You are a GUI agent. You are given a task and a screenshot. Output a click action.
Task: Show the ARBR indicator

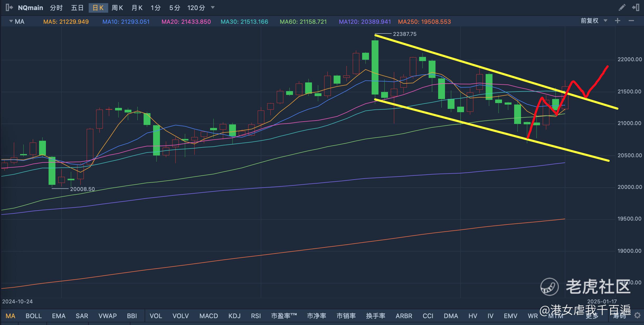404,316
